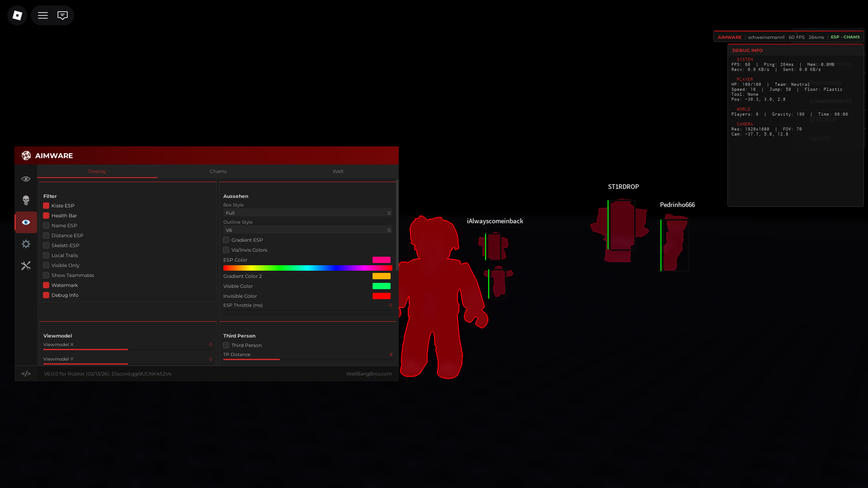This screenshot has height=488, width=868.
Task: Open the orange Gradient Color 2 swatch
Action: pos(382,276)
